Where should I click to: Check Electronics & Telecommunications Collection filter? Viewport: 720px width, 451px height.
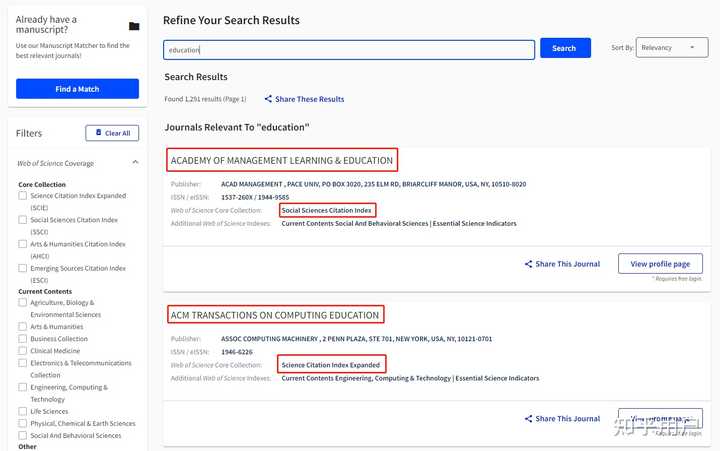click(22, 363)
